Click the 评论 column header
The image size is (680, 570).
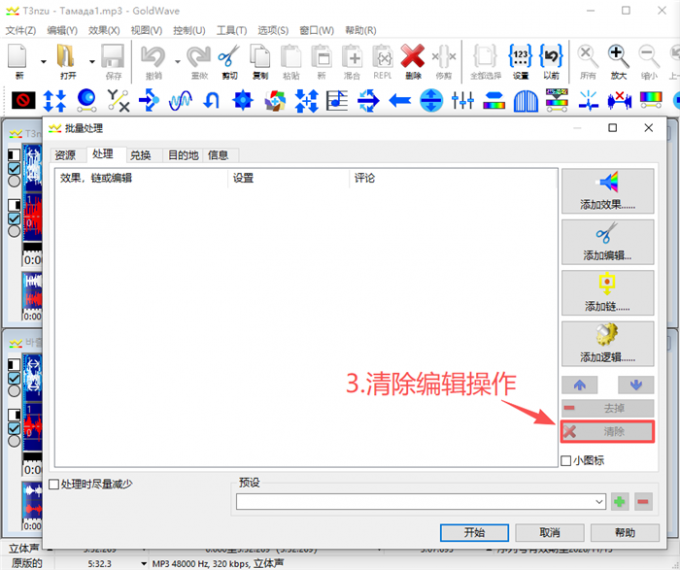(x=452, y=178)
